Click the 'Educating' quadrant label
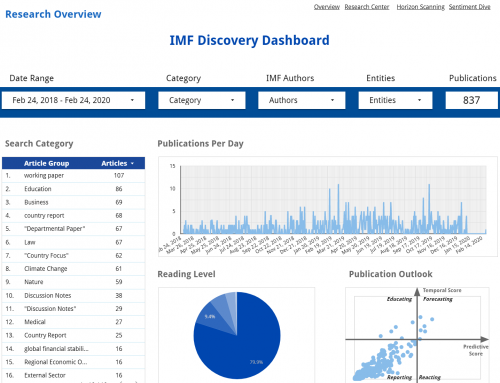 (399, 299)
